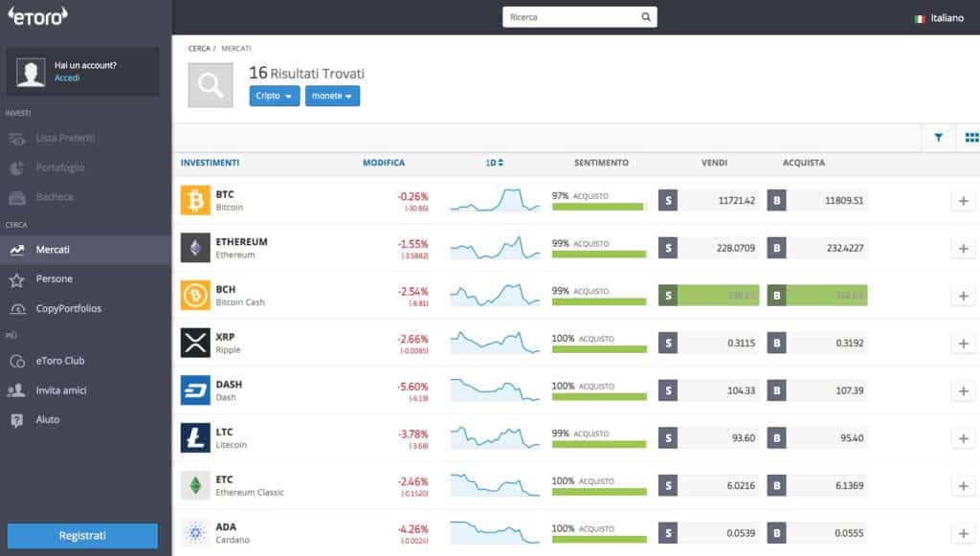Open the Italiano language selector

[x=940, y=18]
